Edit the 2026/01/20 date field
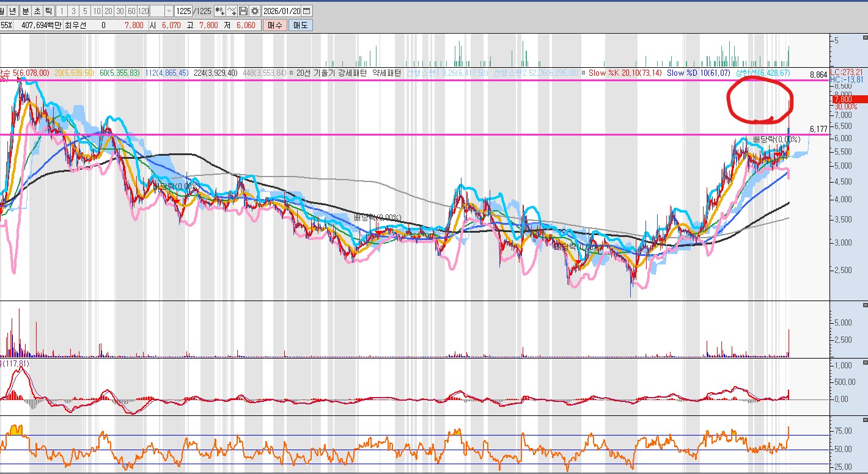Image resolution: width=868 pixels, height=474 pixels. point(282,11)
